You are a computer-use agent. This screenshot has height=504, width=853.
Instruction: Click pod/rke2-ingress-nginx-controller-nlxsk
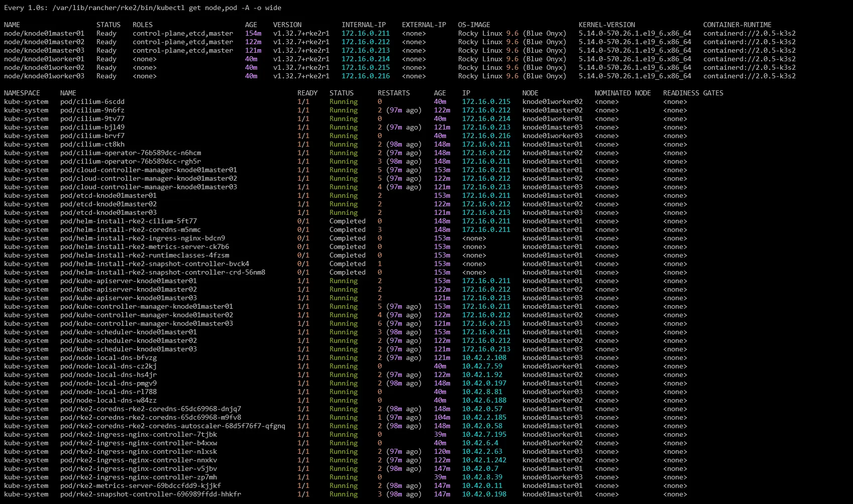tap(139, 451)
